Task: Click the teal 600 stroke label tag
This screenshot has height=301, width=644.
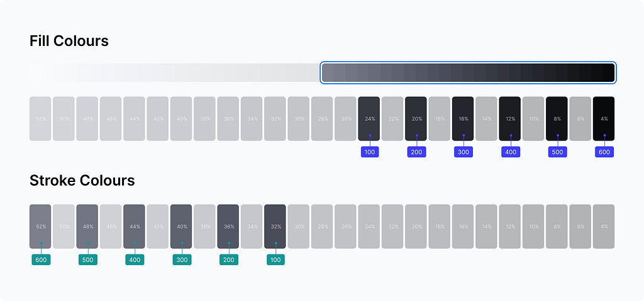Action: click(x=41, y=259)
